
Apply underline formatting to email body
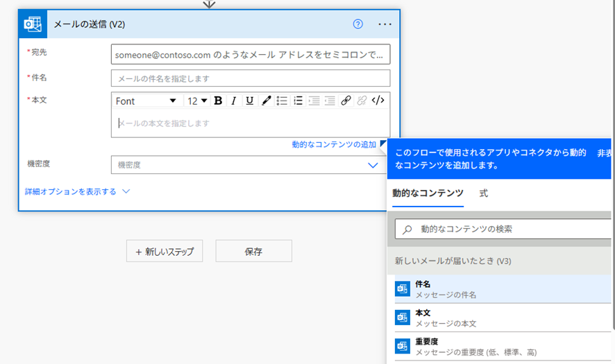tap(250, 101)
